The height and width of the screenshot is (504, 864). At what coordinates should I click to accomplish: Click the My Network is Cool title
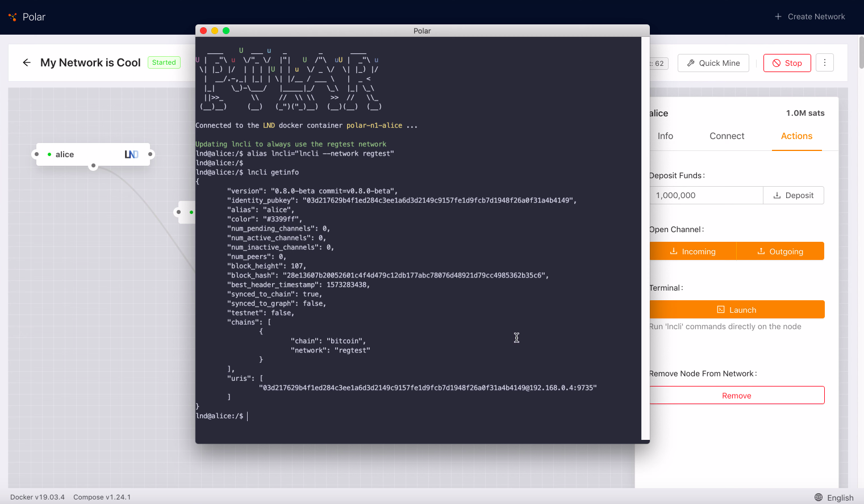pyautogui.click(x=90, y=62)
